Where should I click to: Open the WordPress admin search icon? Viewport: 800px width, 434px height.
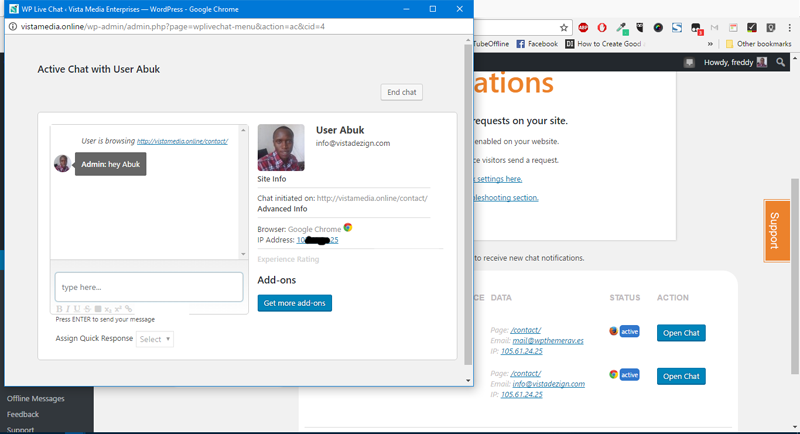(x=781, y=62)
